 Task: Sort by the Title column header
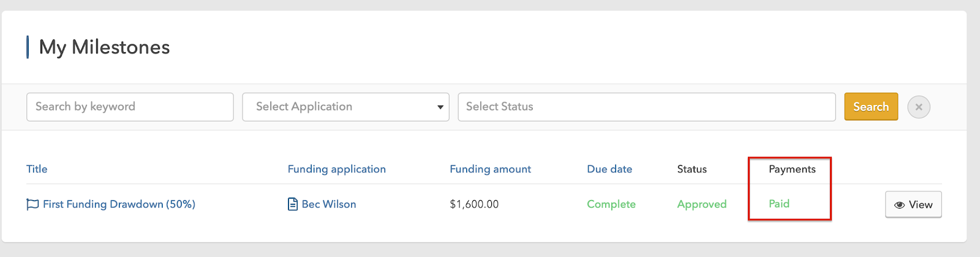coord(37,169)
